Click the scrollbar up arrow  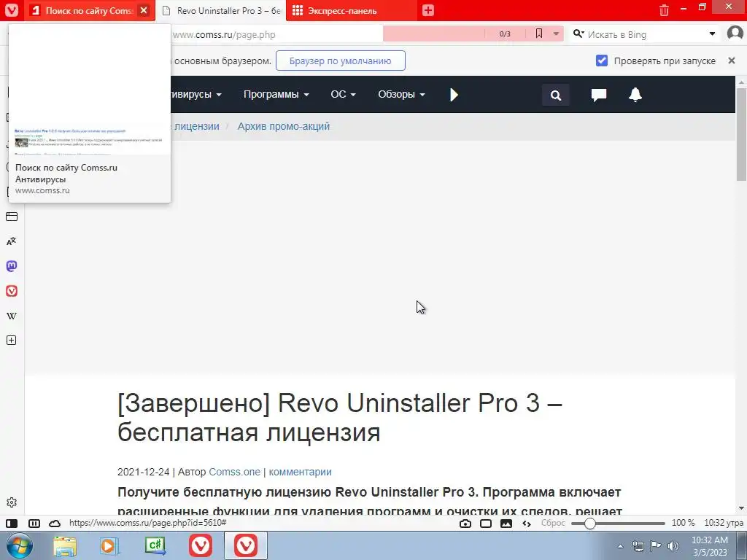(741, 82)
